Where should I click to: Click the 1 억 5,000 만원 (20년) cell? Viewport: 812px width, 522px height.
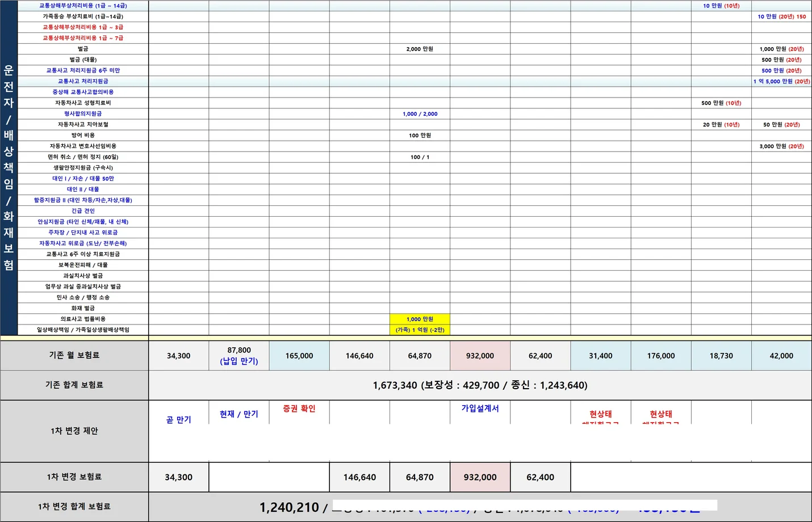[x=781, y=81]
